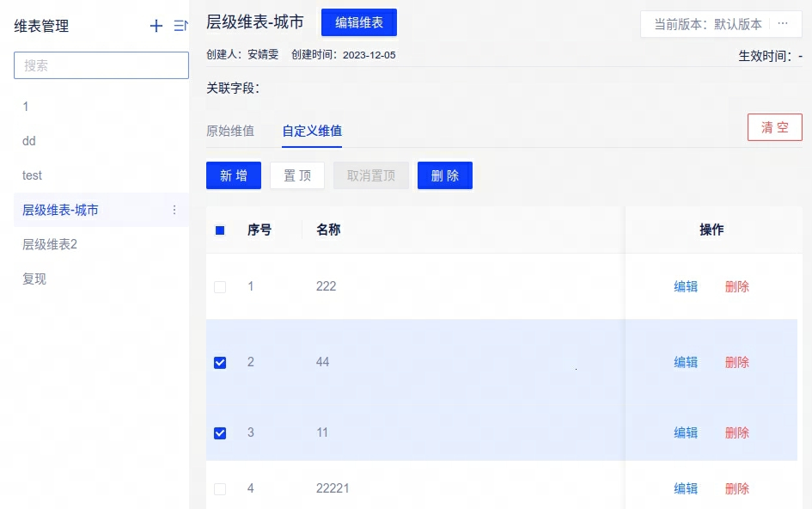
Task: Click the plus icon to add dimension table
Action: [x=156, y=27]
